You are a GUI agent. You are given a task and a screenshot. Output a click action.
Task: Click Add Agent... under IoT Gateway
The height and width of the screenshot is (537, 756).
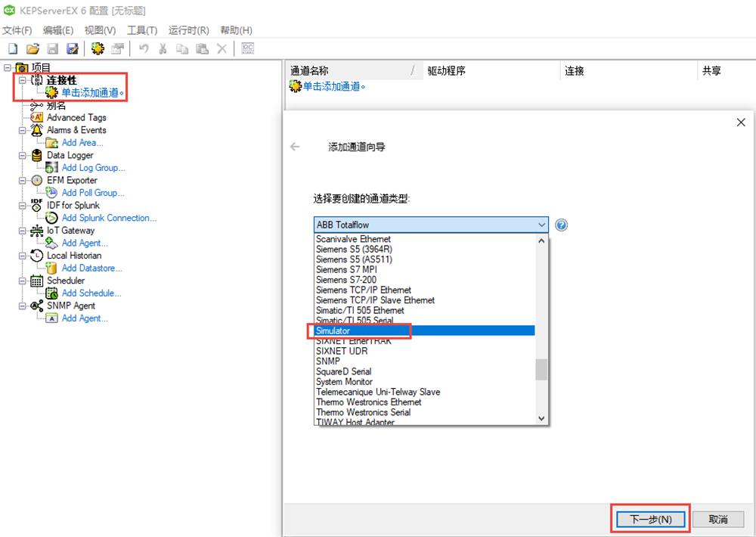(85, 243)
